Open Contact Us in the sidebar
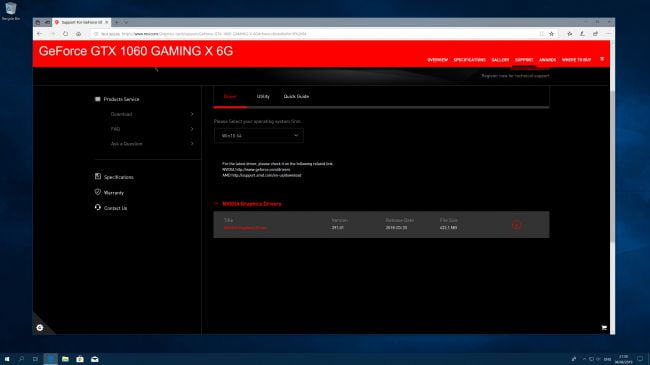Viewport: 650px width, 365px height. [115, 208]
